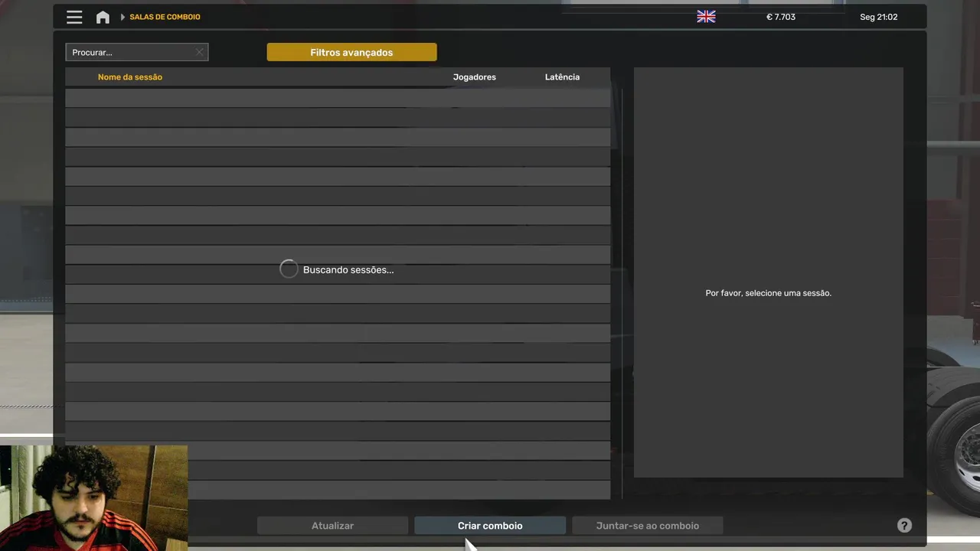Click the session list scrollbar

[x=622, y=294]
